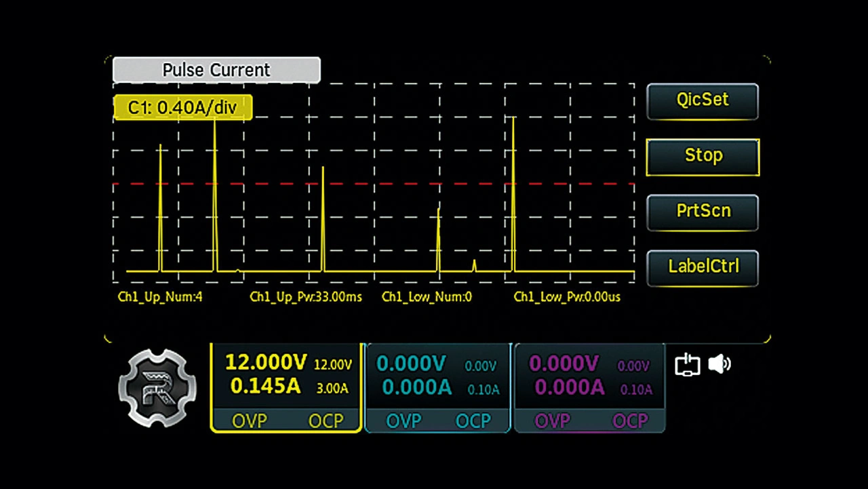Click the Ch1_Up_Num measurement label
This screenshot has width=868, height=489.
coord(160,297)
